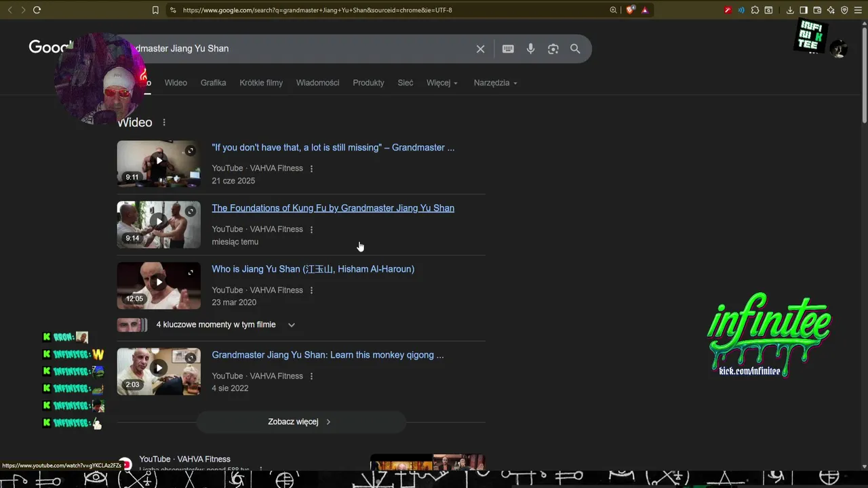Viewport: 868px width, 488px height.
Task: Click the blue sound-wave extension icon
Action: point(741,10)
